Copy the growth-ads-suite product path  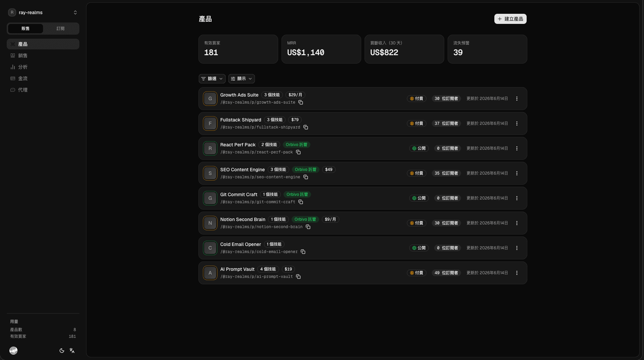tap(301, 103)
